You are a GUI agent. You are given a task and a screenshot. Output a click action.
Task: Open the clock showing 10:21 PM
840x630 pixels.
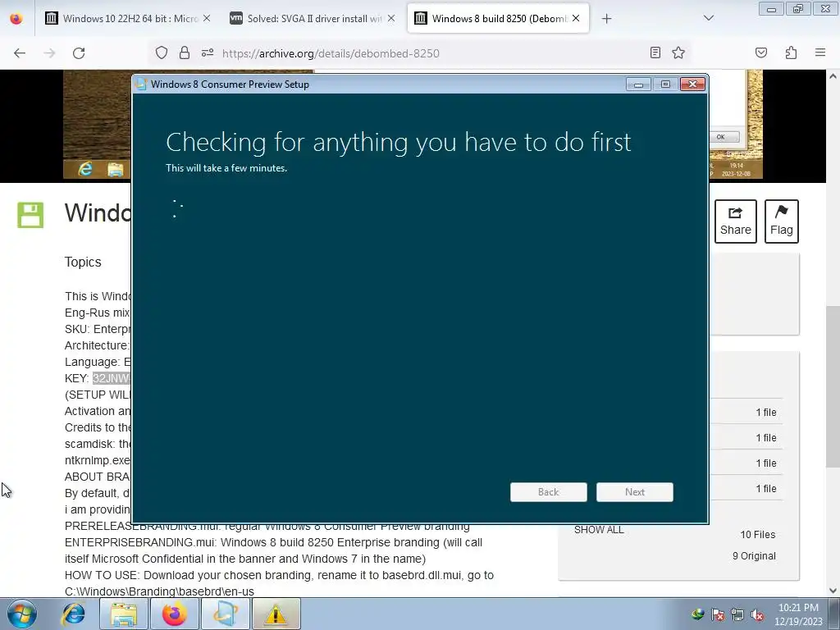click(x=798, y=614)
